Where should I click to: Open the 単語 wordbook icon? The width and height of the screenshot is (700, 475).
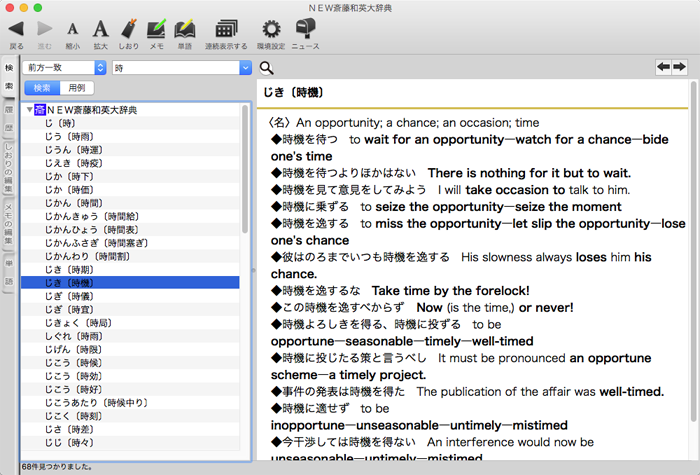pyautogui.click(x=184, y=29)
